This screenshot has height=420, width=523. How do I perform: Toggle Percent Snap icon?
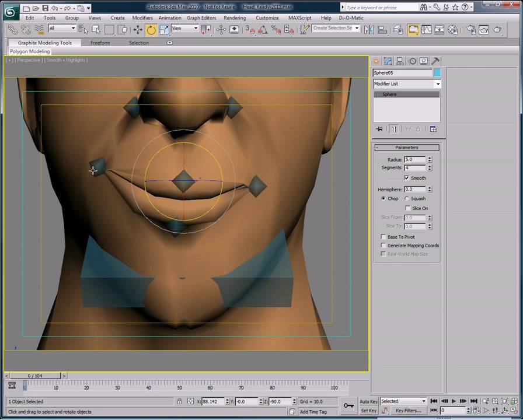tap(276, 30)
